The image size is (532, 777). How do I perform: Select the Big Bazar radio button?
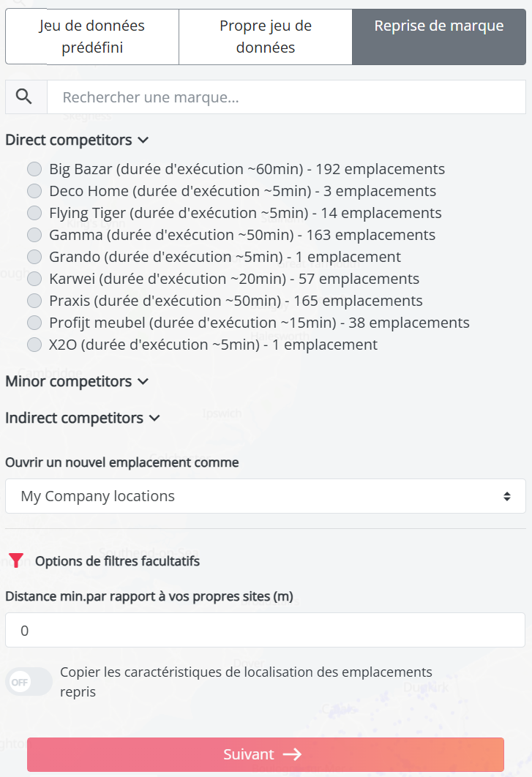click(x=34, y=169)
